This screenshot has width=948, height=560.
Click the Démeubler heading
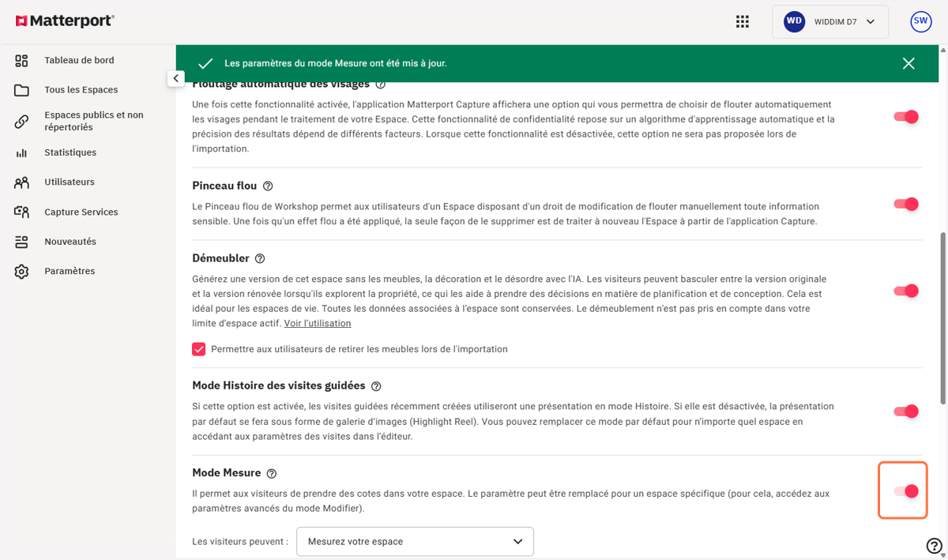220,258
